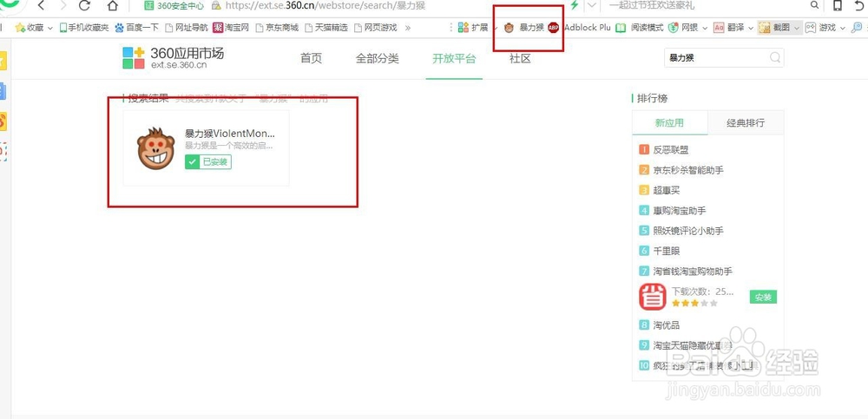Reload the page with the refresh icon
The image size is (868, 419).
pyautogui.click(x=85, y=6)
